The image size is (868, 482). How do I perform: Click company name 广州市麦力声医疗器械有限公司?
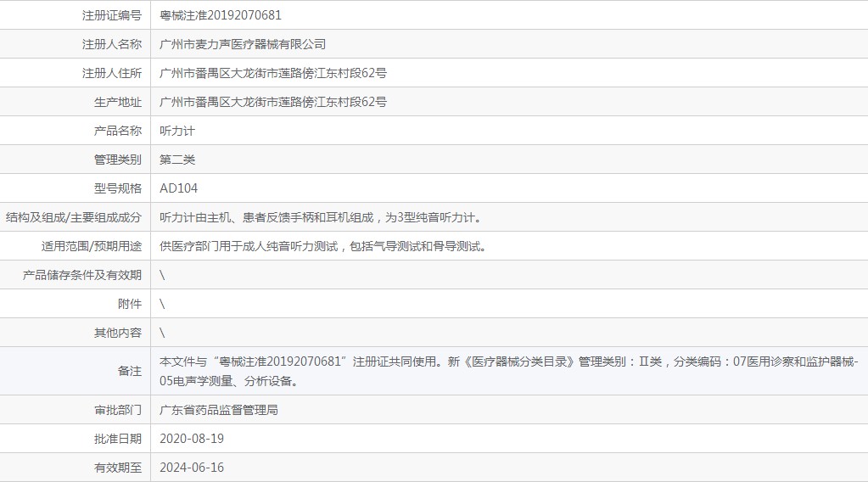click(x=243, y=44)
